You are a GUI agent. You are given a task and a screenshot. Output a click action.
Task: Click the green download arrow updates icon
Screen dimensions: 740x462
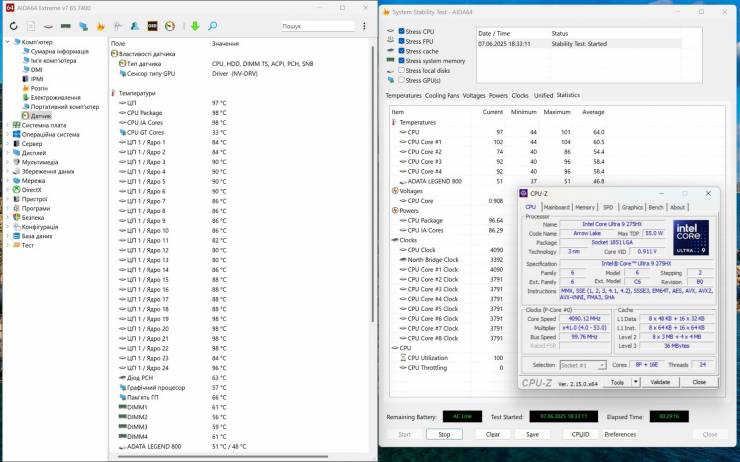point(195,26)
